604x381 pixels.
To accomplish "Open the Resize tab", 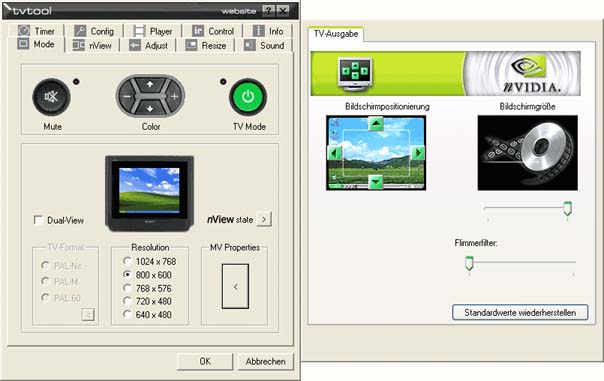I will pos(206,45).
